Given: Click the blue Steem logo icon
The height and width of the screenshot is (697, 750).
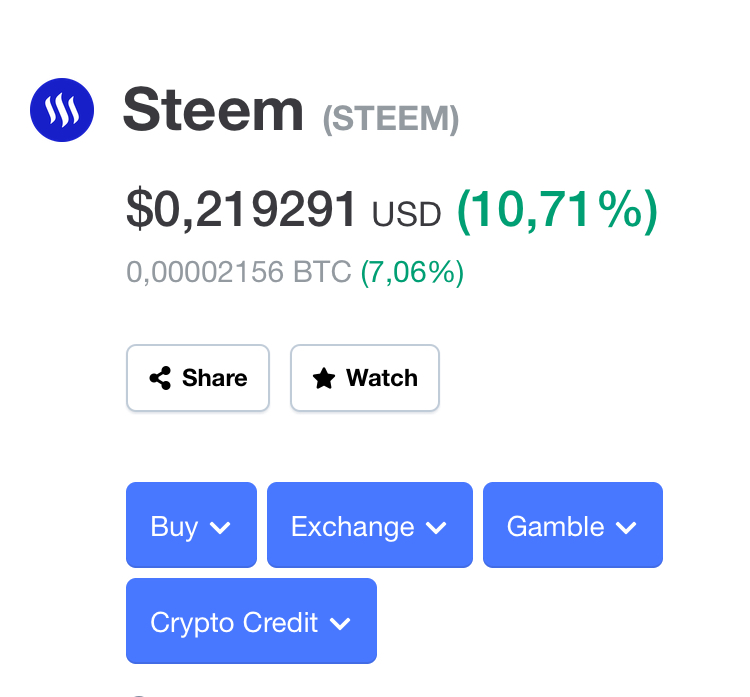Looking at the screenshot, I should [62, 110].
